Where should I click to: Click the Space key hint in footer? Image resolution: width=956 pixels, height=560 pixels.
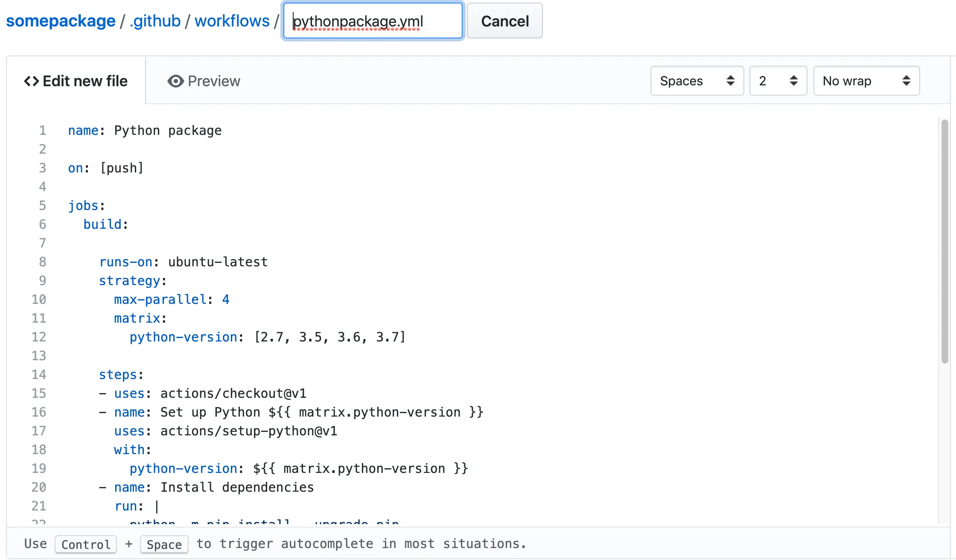click(164, 544)
